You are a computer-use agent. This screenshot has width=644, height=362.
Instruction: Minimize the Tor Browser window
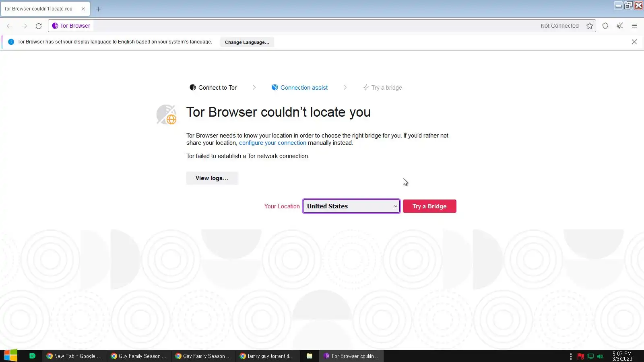tap(618, 5)
